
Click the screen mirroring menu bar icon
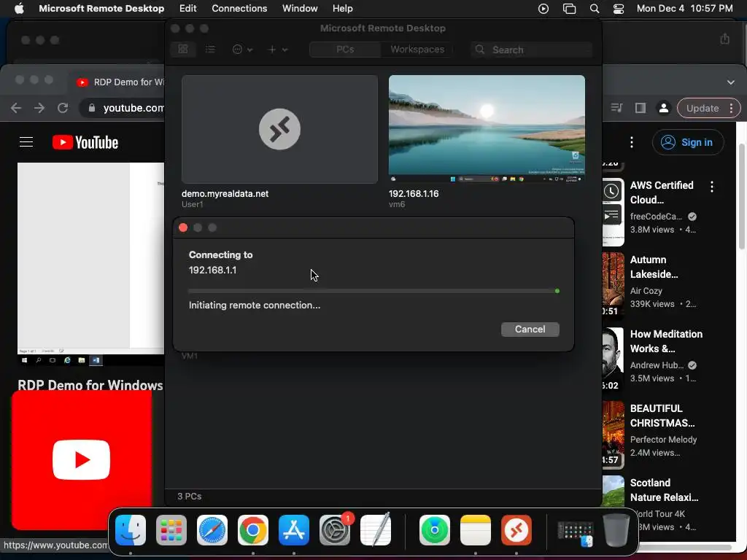pyautogui.click(x=569, y=9)
